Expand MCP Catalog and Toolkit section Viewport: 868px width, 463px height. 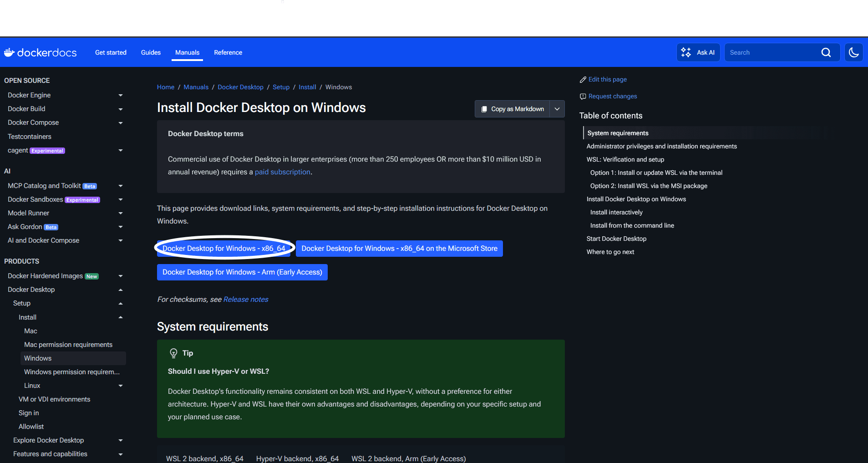click(121, 186)
